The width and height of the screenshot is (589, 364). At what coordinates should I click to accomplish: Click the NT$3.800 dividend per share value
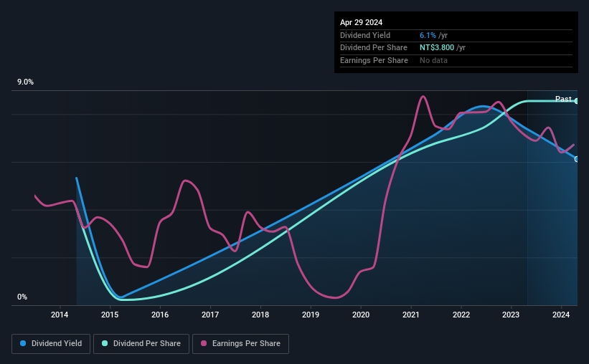point(437,48)
